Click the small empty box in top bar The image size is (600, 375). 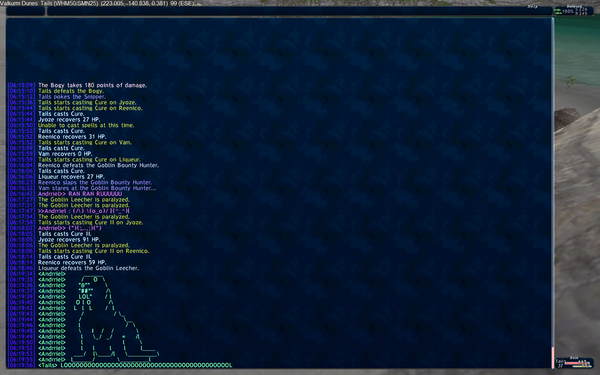click(x=26, y=11)
